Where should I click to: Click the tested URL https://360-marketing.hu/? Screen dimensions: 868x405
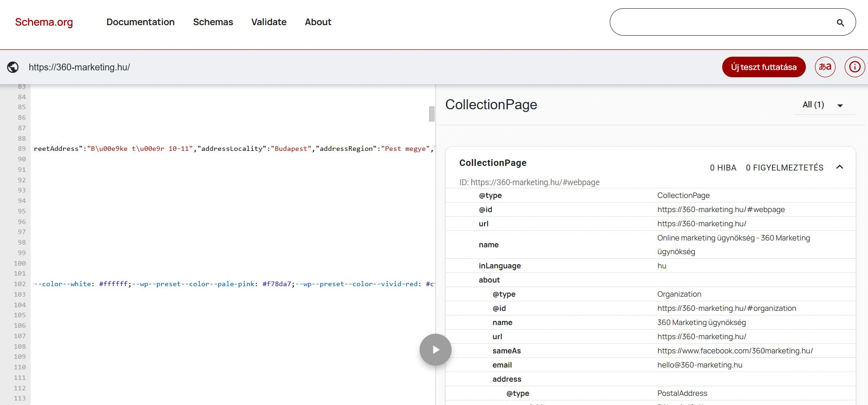point(80,67)
